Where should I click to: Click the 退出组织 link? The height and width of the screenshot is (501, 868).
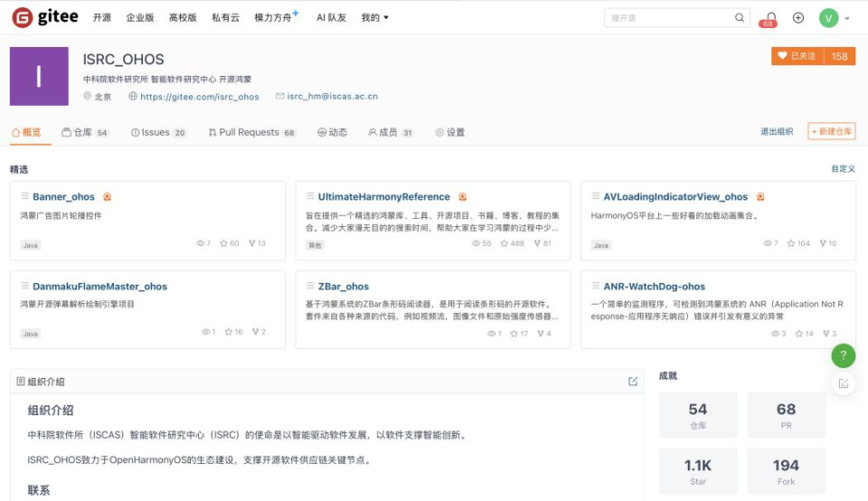pyautogui.click(x=777, y=131)
